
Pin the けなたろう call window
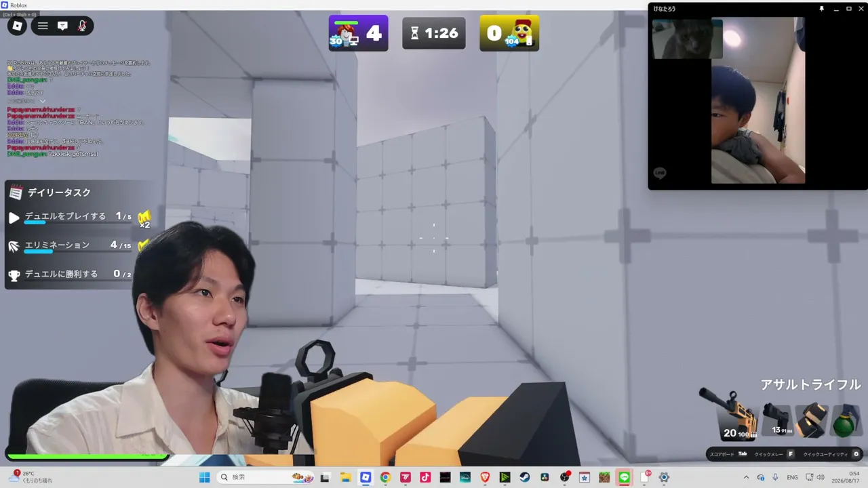(x=821, y=9)
